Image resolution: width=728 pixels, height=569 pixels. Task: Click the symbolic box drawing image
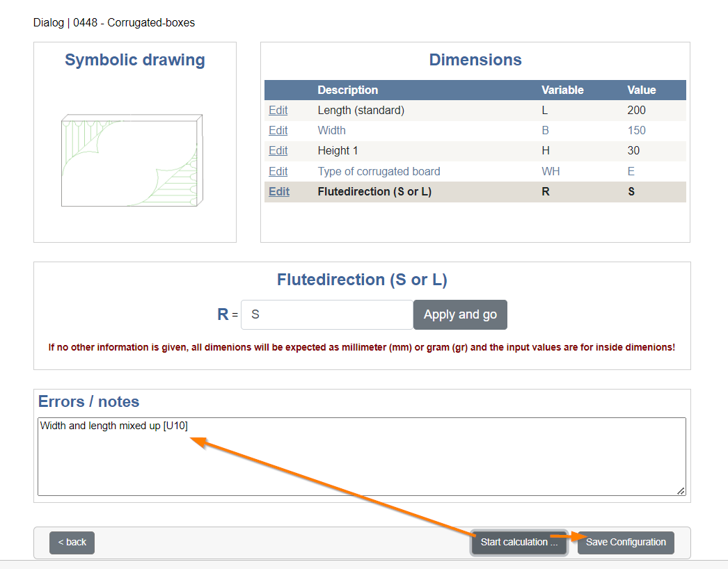coord(132,160)
